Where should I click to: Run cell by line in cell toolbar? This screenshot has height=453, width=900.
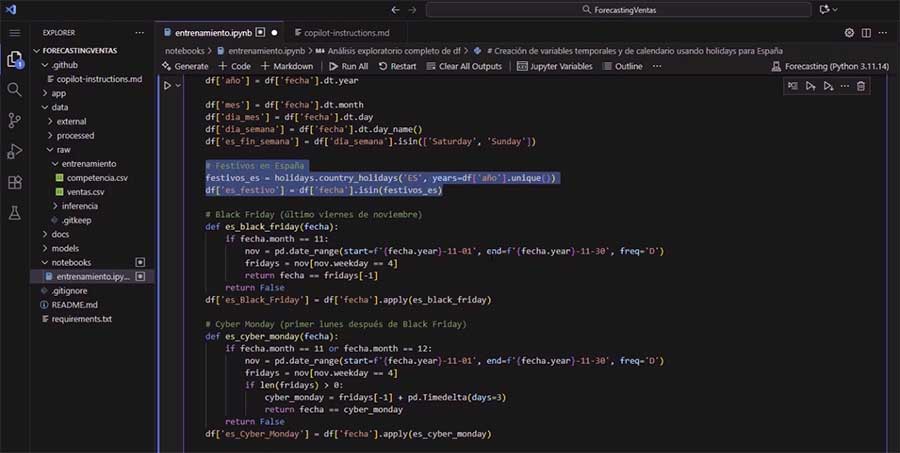pyautogui.click(x=793, y=86)
